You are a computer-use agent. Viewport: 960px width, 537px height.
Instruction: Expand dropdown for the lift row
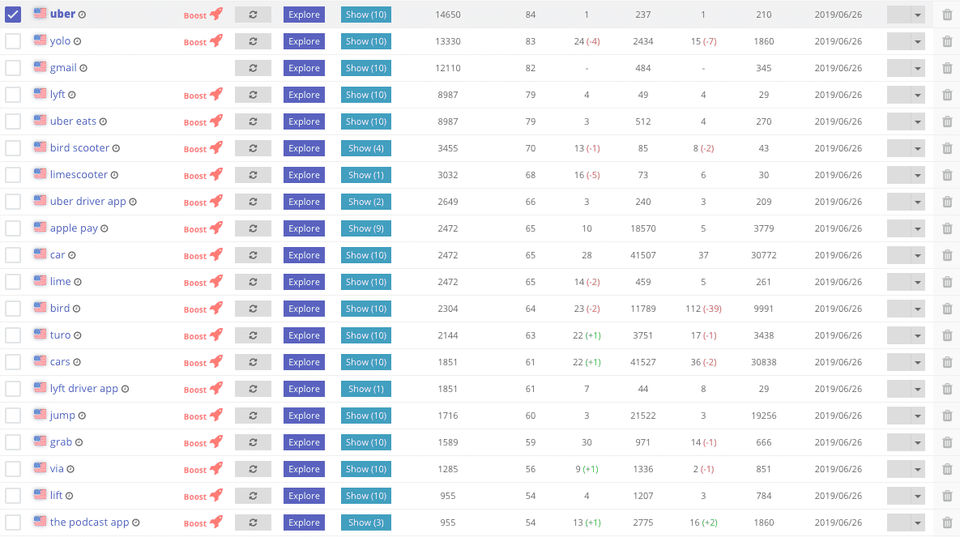(x=906, y=496)
